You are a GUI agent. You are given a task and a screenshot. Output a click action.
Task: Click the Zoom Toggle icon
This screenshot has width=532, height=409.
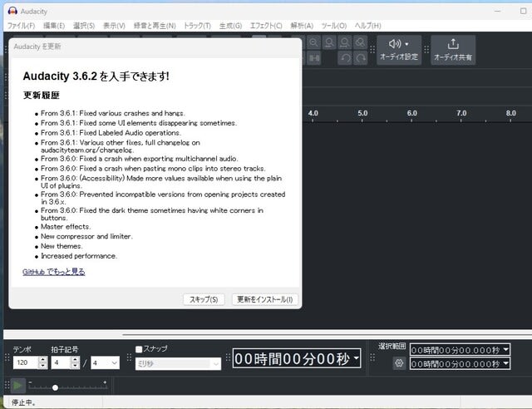pos(360,42)
